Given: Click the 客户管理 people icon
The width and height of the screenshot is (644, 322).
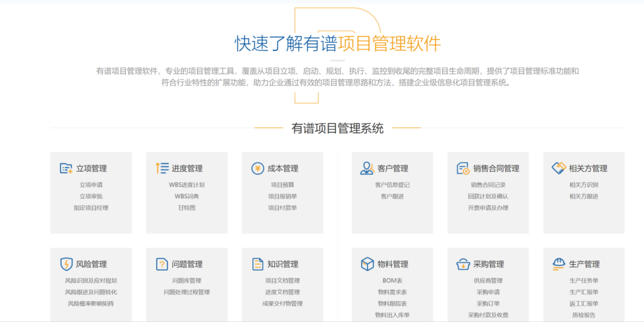Looking at the screenshot, I should coord(367,168).
